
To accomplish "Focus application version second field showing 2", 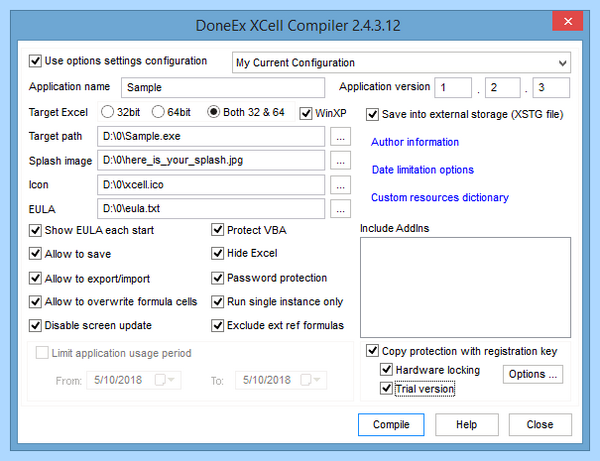I will pos(502,87).
